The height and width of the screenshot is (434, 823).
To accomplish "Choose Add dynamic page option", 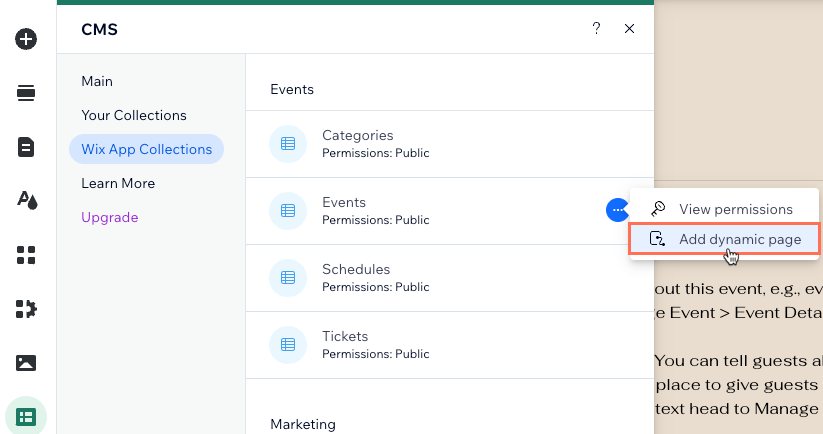I will (724, 239).
